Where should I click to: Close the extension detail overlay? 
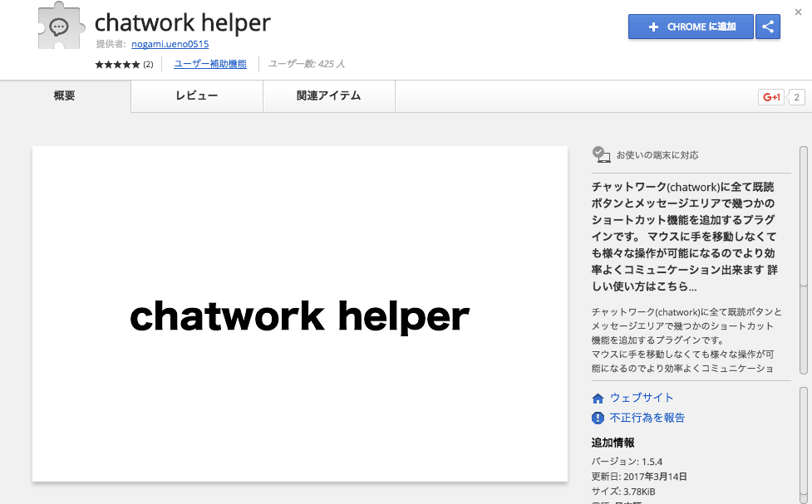798,12
